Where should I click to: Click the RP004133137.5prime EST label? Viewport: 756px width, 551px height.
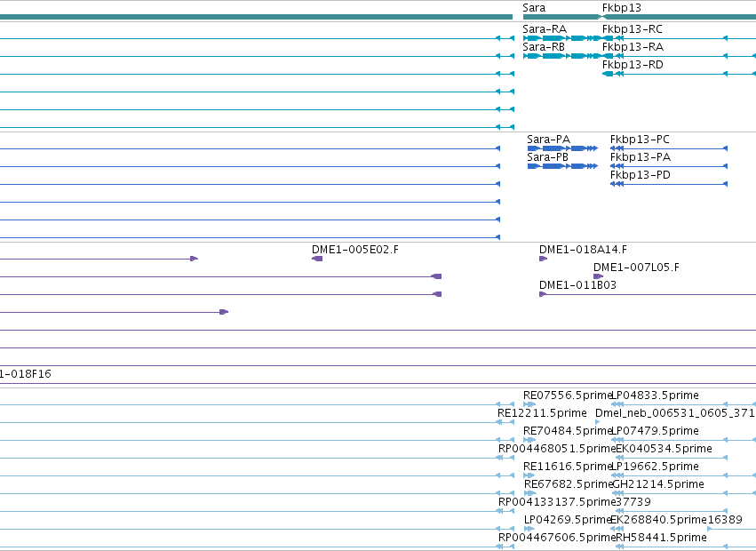pos(557,502)
